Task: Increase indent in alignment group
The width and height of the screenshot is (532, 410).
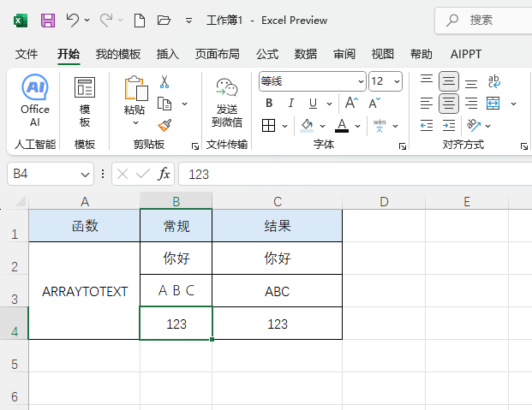Action: pos(449,126)
